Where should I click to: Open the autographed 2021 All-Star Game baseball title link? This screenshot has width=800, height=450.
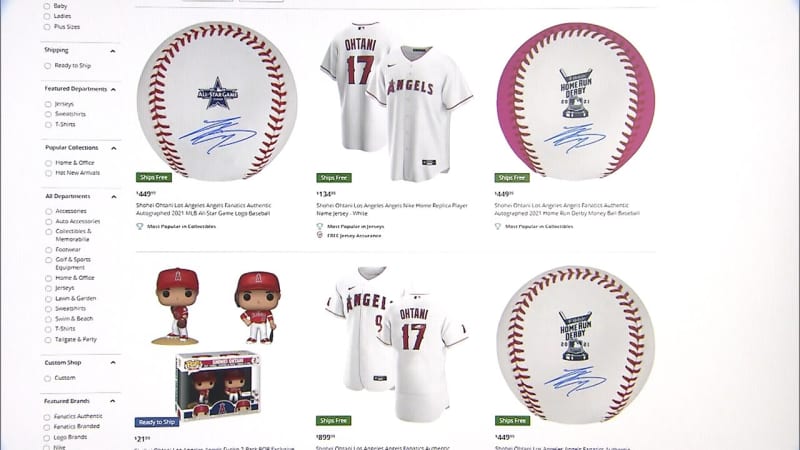pyautogui.click(x=204, y=209)
